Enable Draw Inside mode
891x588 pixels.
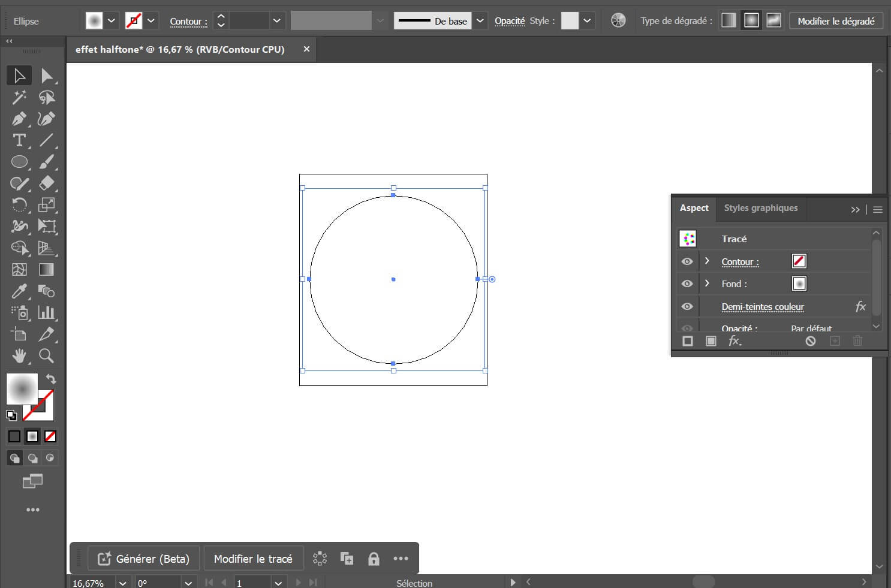point(50,458)
